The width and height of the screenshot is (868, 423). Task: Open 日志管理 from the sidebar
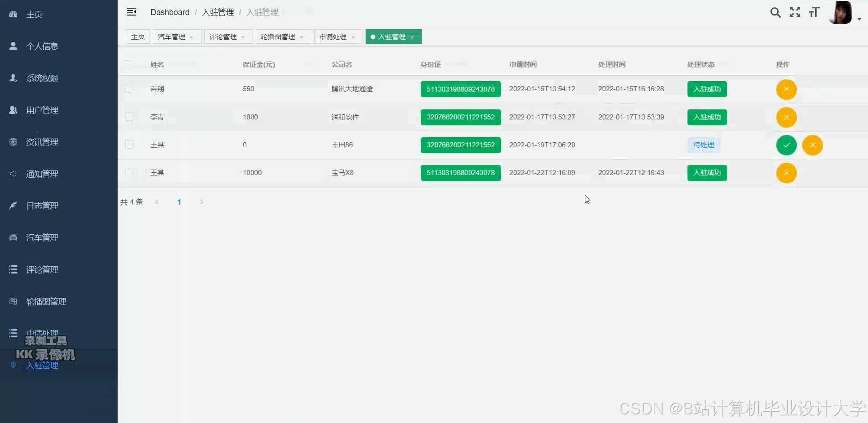click(41, 206)
